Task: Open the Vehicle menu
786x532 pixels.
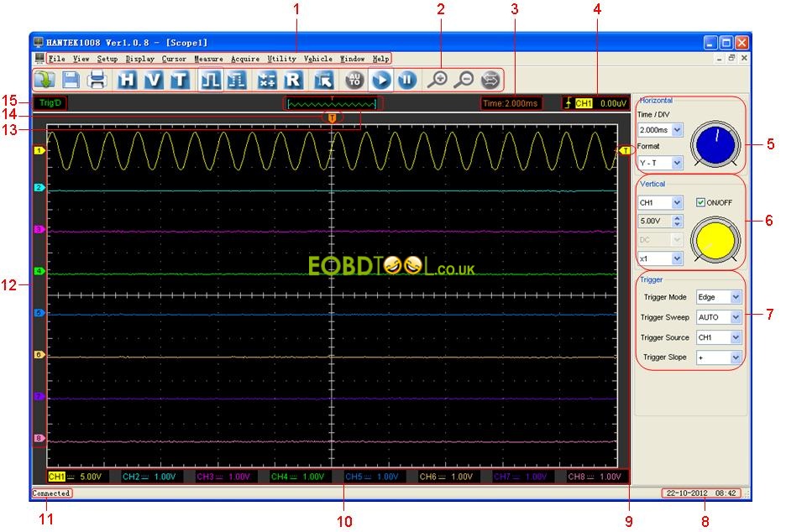Action: 317,59
